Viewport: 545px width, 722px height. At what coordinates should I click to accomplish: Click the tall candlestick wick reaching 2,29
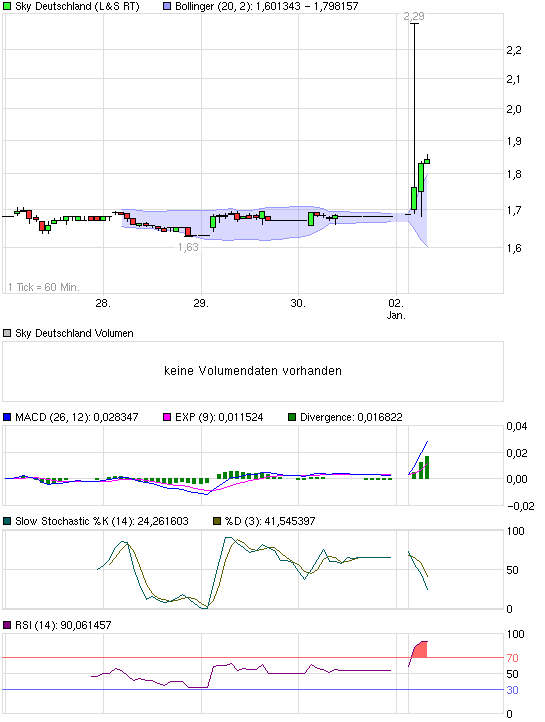pos(414,105)
